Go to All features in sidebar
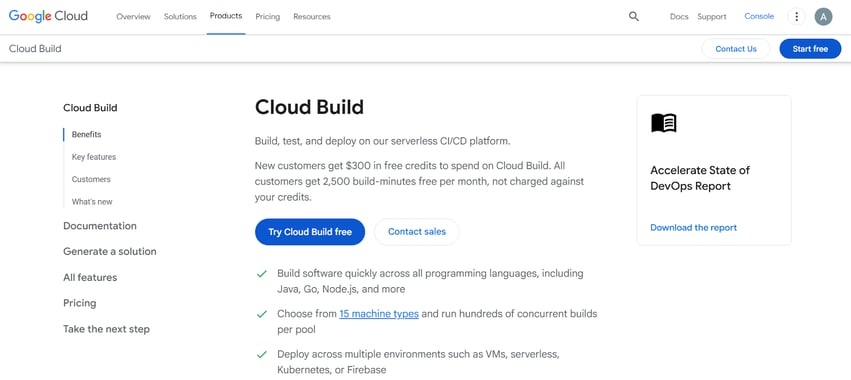851x380 pixels. (90, 277)
